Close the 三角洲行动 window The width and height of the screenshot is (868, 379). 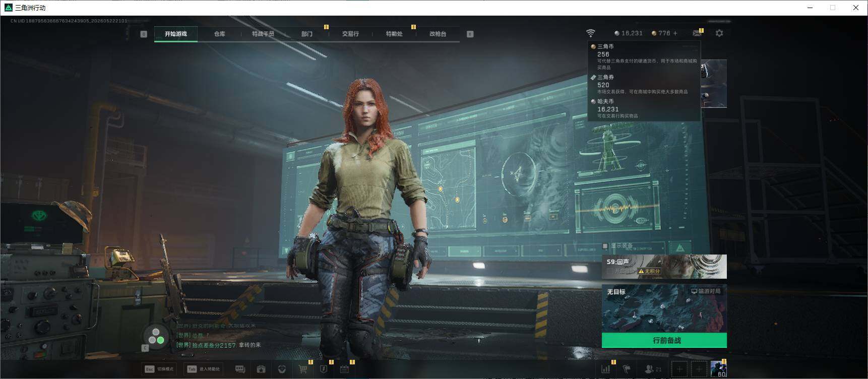[855, 8]
